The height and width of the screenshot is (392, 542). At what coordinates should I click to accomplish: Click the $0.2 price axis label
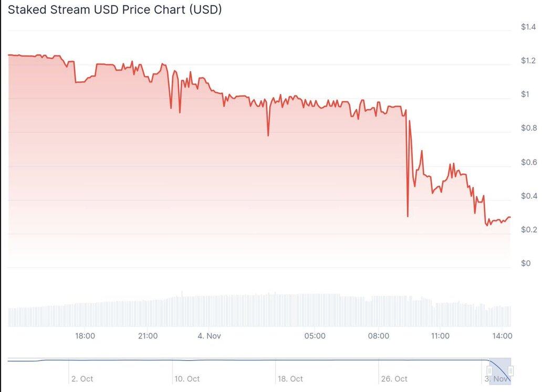coord(528,230)
